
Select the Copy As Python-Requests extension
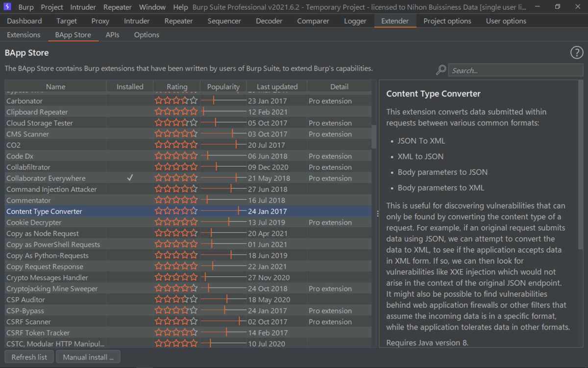click(x=189, y=255)
